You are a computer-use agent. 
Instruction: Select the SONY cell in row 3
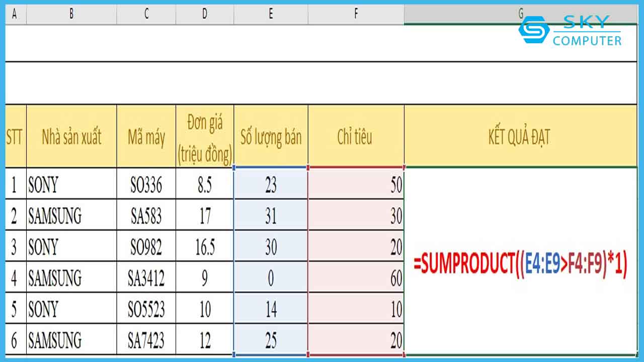click(x=71, y=246)
